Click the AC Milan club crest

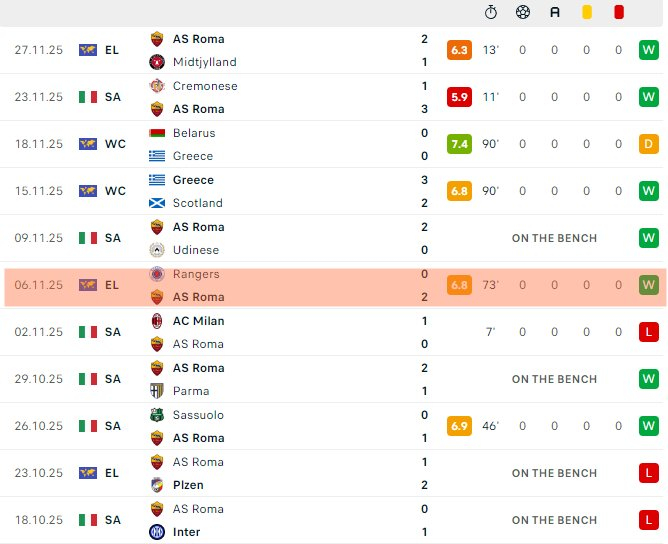tap(157, 321)
